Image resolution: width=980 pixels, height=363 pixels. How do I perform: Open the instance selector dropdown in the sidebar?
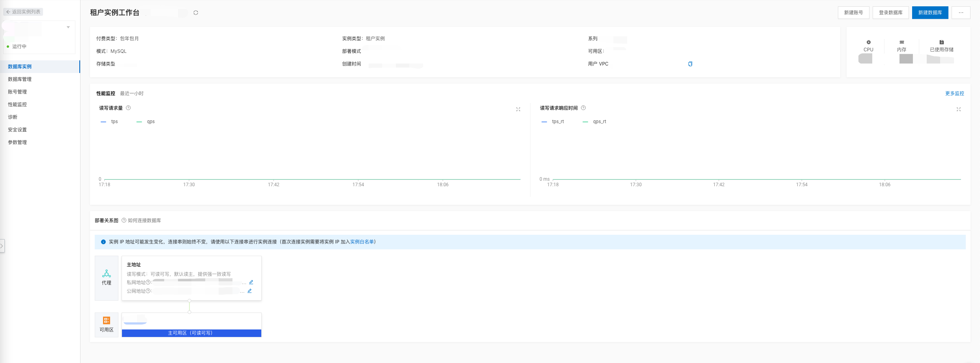(68, 27)
